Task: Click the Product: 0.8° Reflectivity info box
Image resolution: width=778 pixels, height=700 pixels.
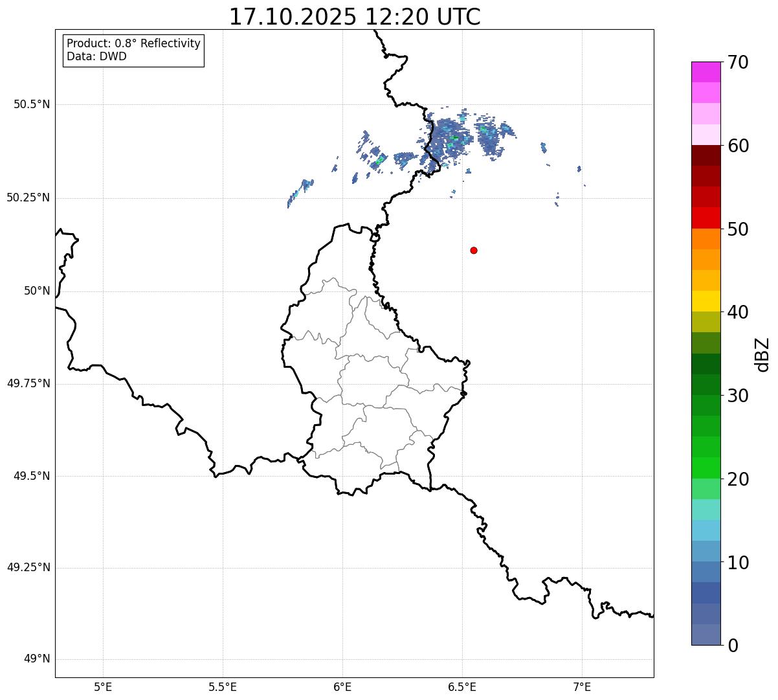Action: tap(134, 51)
